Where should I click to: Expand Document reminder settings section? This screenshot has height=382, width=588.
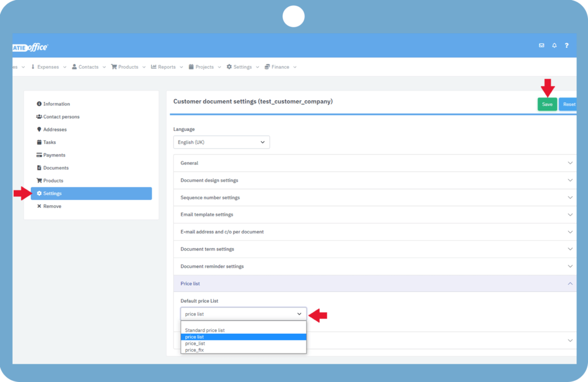pos(374,266)
